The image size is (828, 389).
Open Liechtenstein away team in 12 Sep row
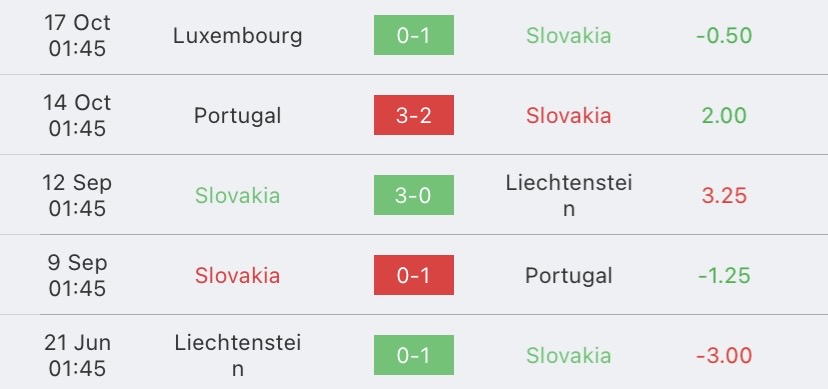[x=569, y=196]
